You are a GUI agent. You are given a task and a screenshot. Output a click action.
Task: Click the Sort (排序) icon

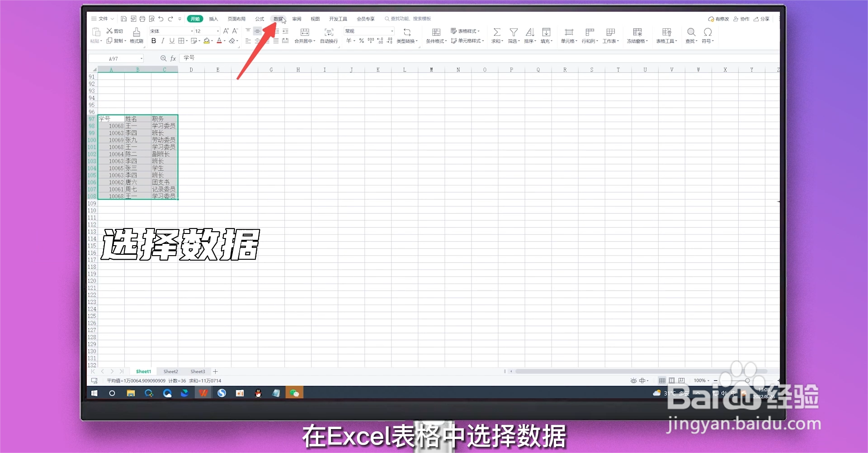530,32
